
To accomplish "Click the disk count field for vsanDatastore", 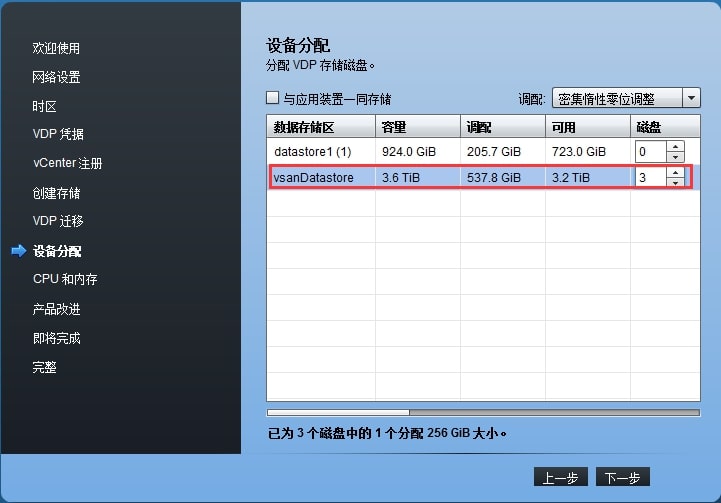I will 651,177.
